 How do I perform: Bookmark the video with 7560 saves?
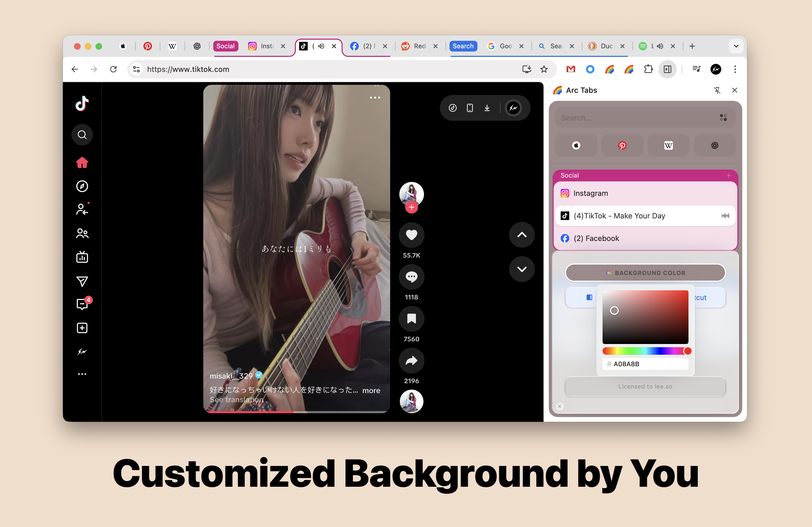pos(411,319)
